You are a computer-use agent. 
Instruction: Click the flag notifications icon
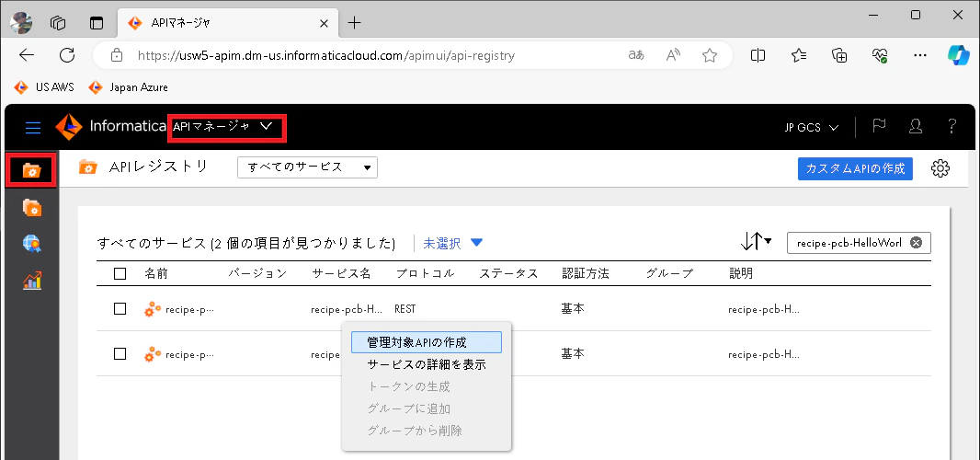click(879, 126)
